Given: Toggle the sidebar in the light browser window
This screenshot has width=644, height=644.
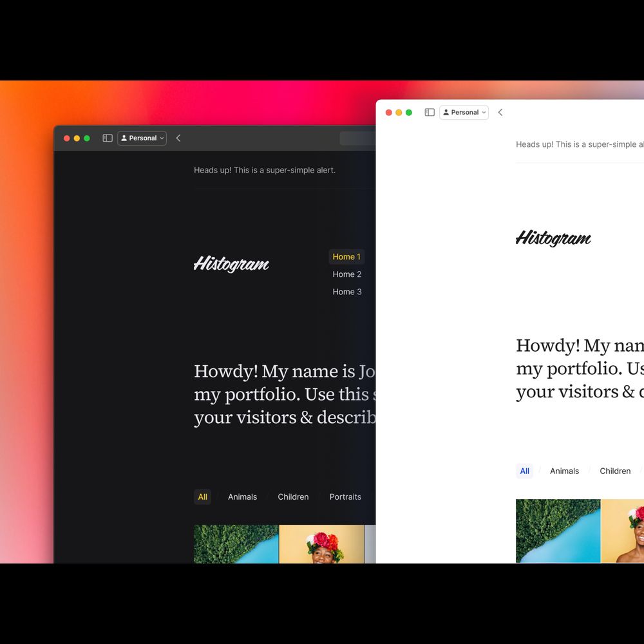Looking at the screenshot, I should point(430,112).
